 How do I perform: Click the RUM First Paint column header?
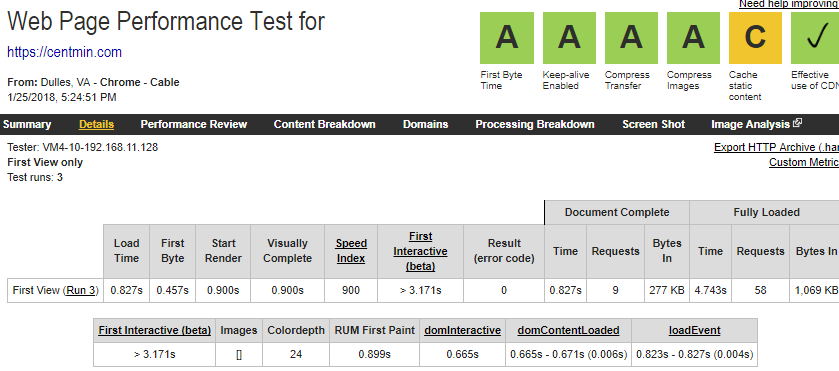click(375, 331)
